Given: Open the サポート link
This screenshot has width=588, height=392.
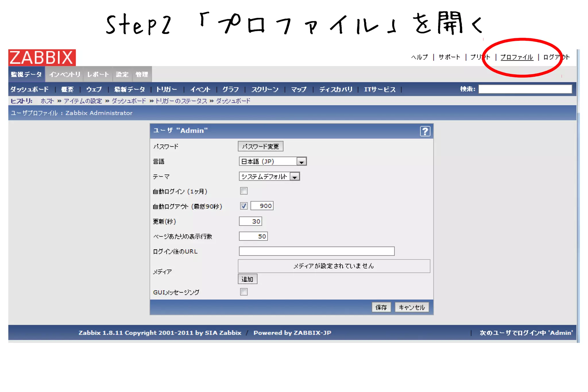Looking at the screenshot, I should (x=449, y=57).
